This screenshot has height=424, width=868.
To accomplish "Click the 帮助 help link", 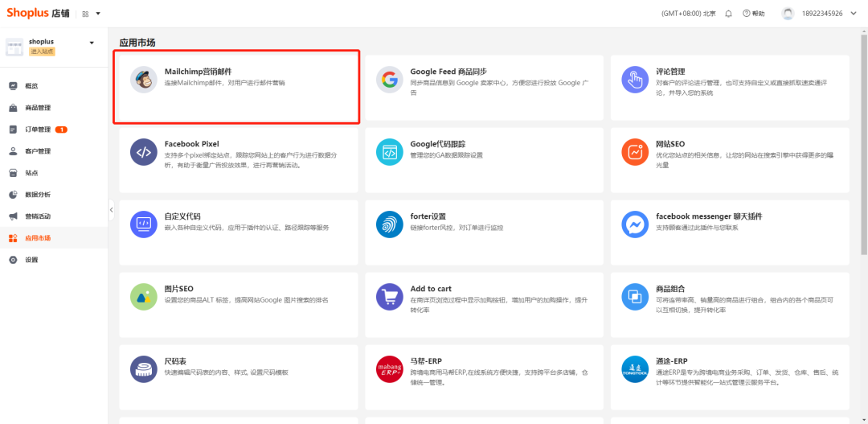I will (x=759, y=14).
